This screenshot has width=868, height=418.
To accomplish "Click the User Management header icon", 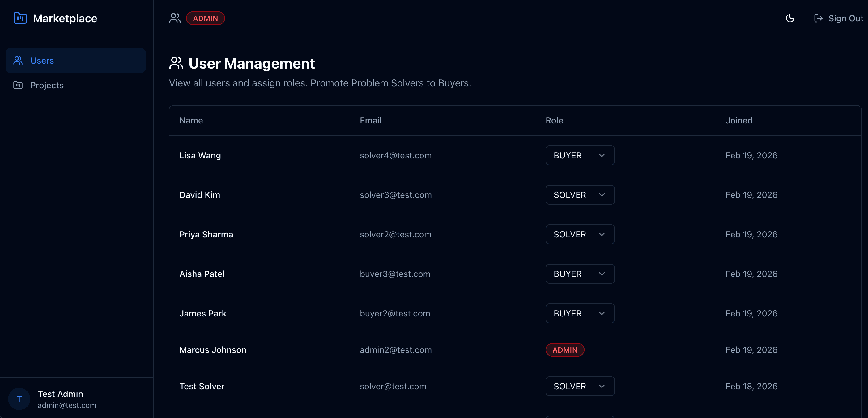I will coord(176,63).
